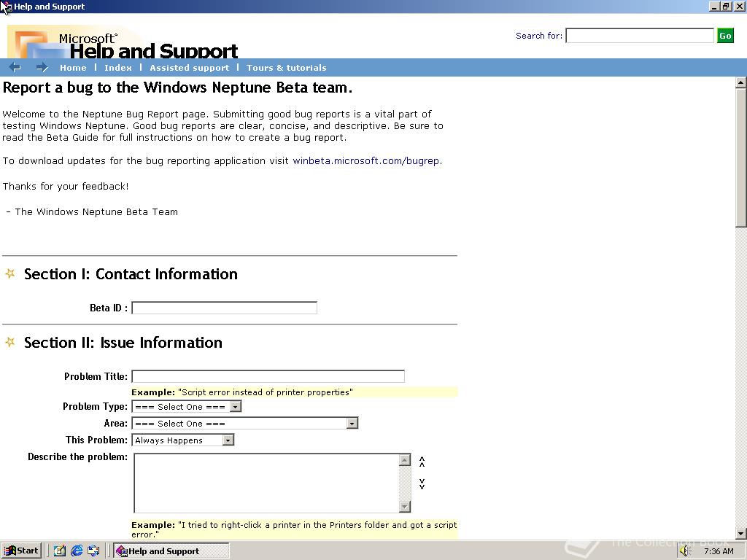This screenshot has width=747, height=560.
Task: Click the textarea scroll up arrow
Action: pos(404,459)
